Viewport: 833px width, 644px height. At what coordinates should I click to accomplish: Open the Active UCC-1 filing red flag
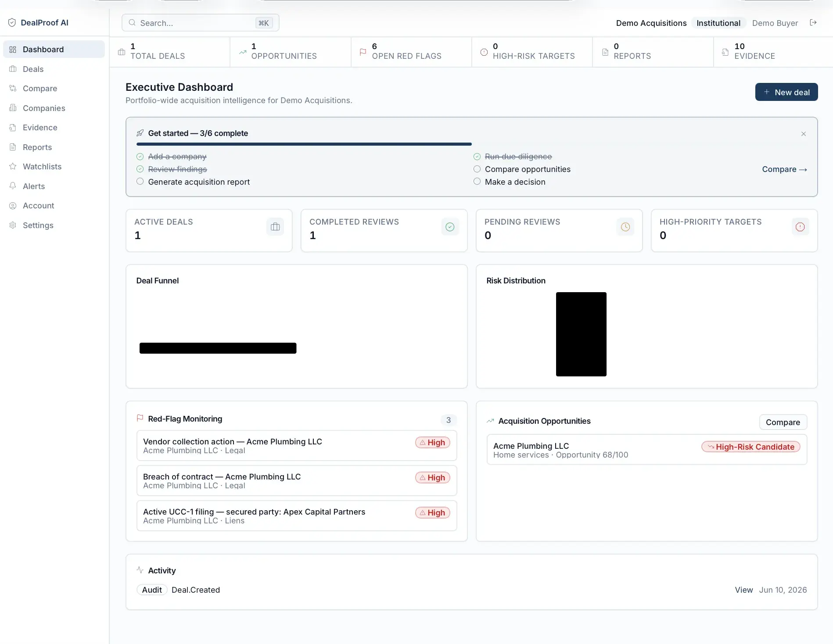click(297, 516)
